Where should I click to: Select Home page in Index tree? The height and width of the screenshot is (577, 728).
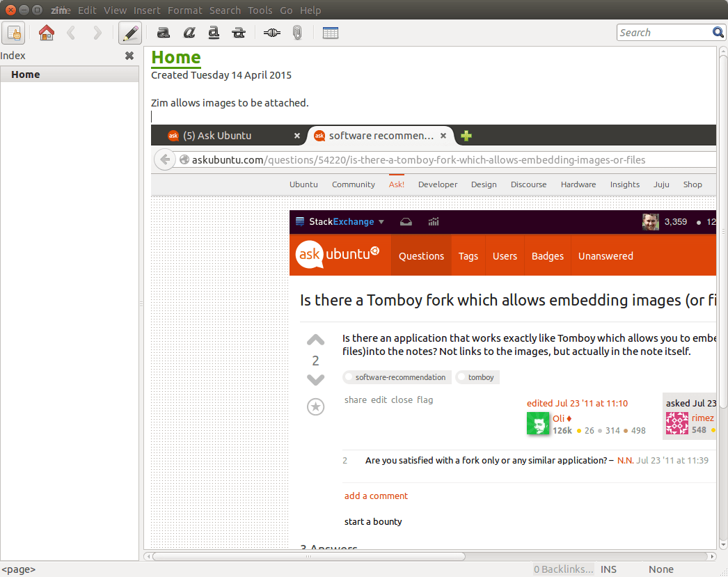pos(26,74)
